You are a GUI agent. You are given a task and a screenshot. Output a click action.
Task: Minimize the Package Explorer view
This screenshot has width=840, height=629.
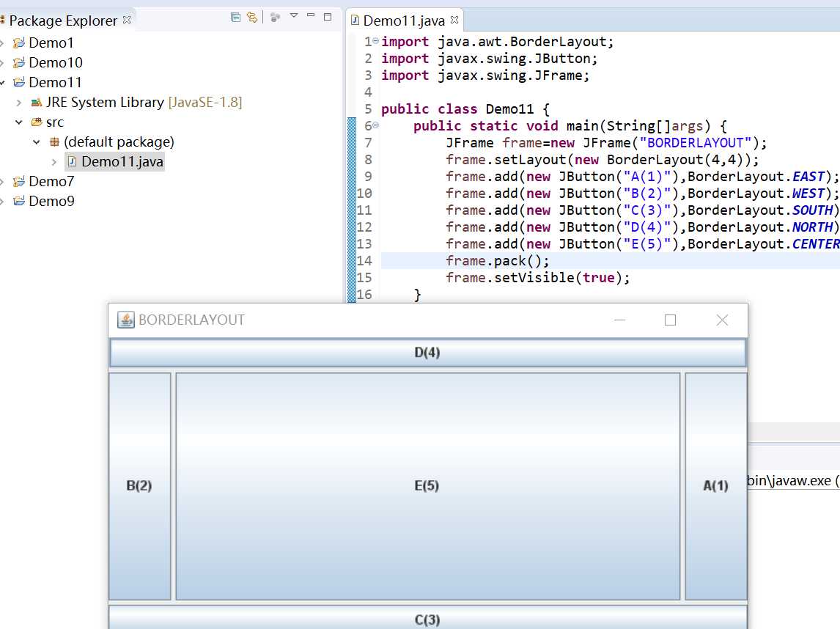coord(311,15)
